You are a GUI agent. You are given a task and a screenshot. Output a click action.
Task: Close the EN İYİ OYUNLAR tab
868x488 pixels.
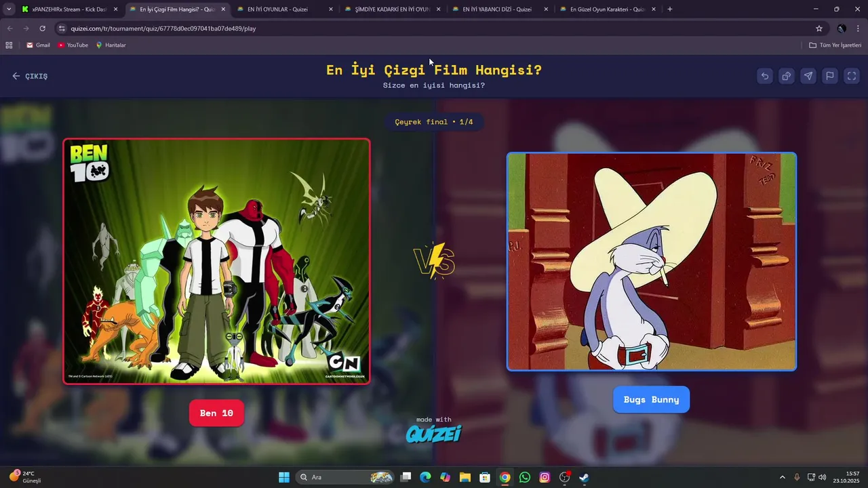(x=331, y=9)
